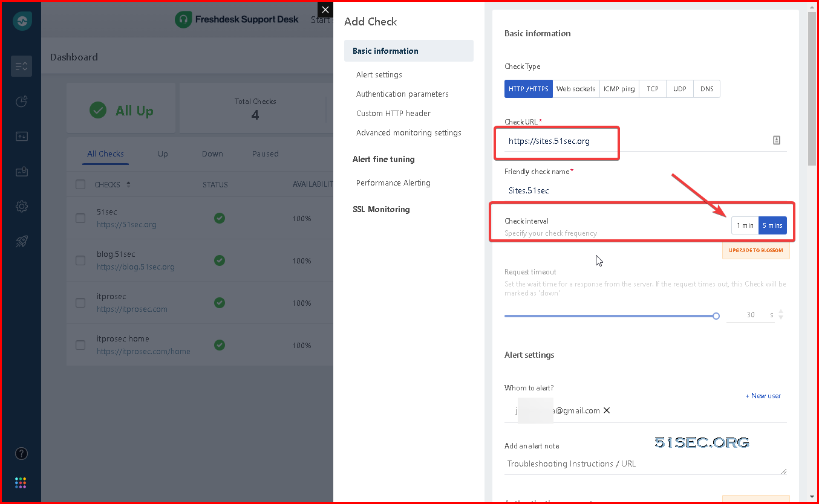
Task: Remove the gmail.com alert recipient with X
Action: point(607,410)
